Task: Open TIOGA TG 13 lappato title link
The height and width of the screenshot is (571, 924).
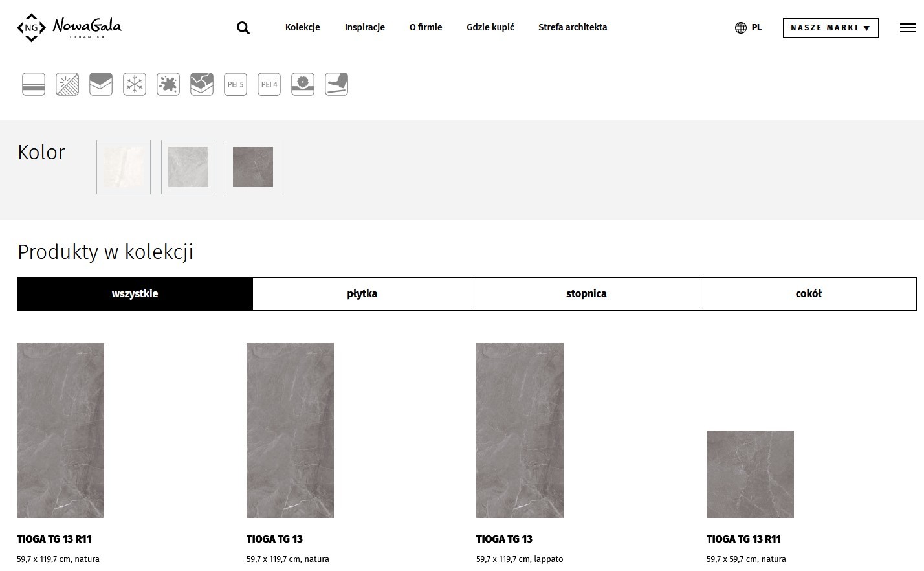Action: [504, 539]
